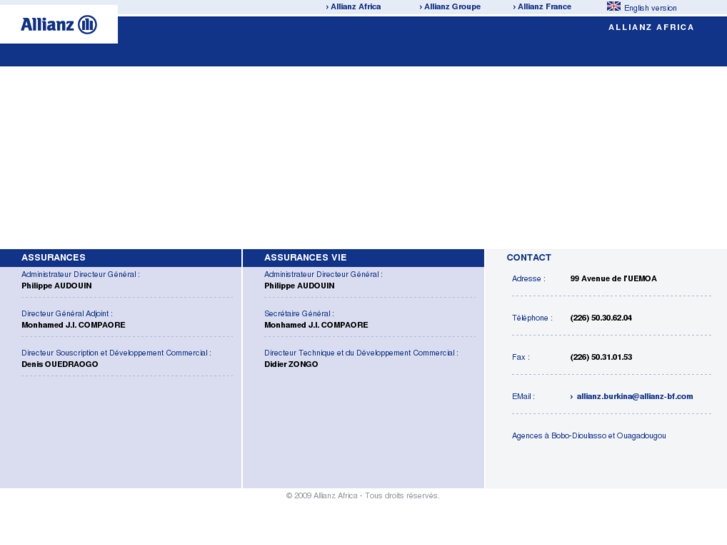Viewport: 727px width, 545px height.
Task: Select the ALLIANZ AFRICA banner text
Action: (x=651, y=27)
